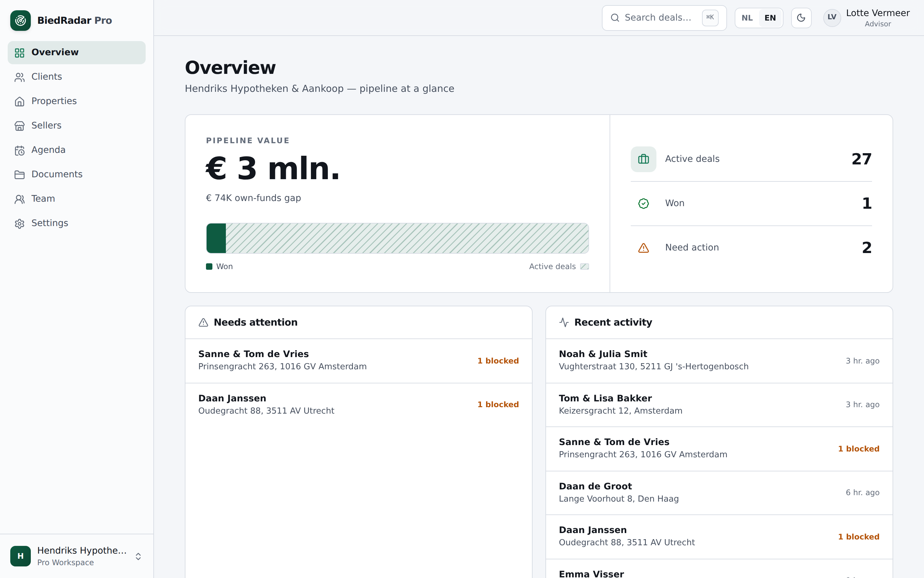Open Sanne & Tom de Vries in Needs attention

358,361
